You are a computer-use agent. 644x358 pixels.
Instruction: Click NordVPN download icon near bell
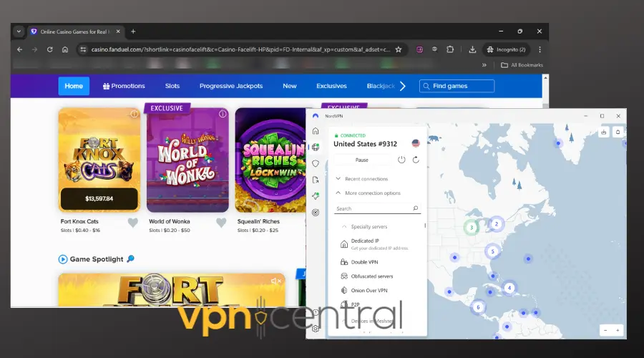(604, 132)
